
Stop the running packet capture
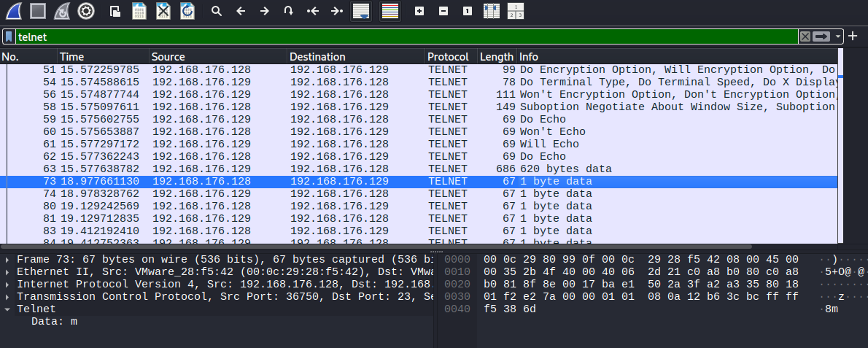(38, 11)
